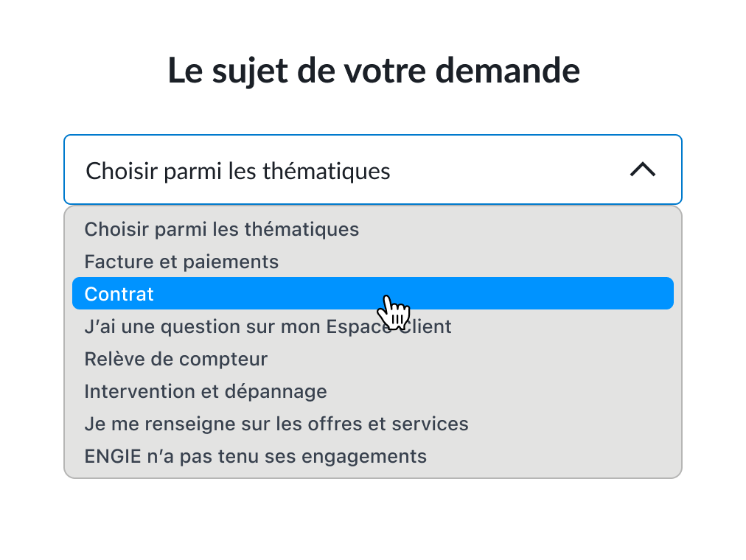This screenshot has width=746, height=560.
Task: Choose "Facture et paiements" option
Action: tap(181, 262)
